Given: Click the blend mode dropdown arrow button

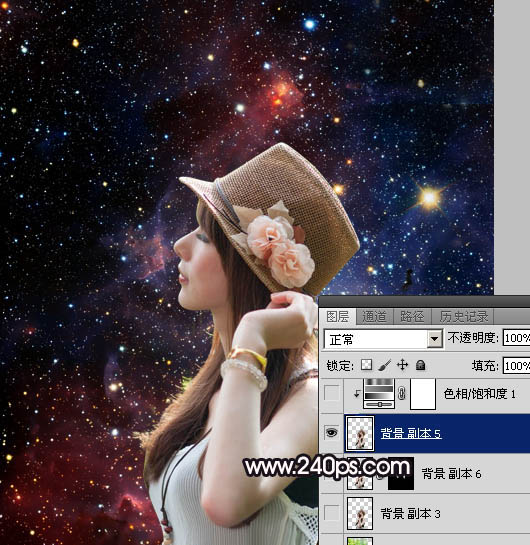Looking at the screenshot, I should click(x=435, y=339).
